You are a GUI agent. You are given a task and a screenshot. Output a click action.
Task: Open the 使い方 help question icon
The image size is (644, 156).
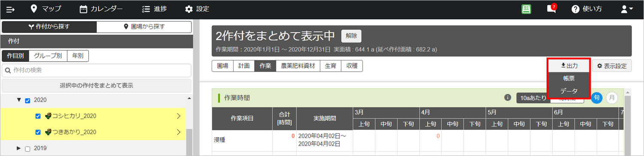point(575,9)
